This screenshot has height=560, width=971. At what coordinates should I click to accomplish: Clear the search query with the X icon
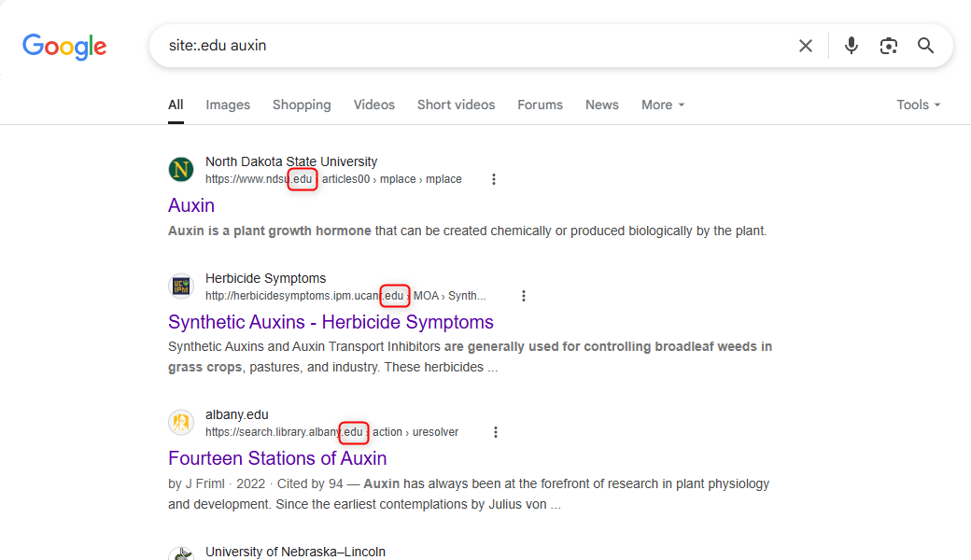[805, 45]
